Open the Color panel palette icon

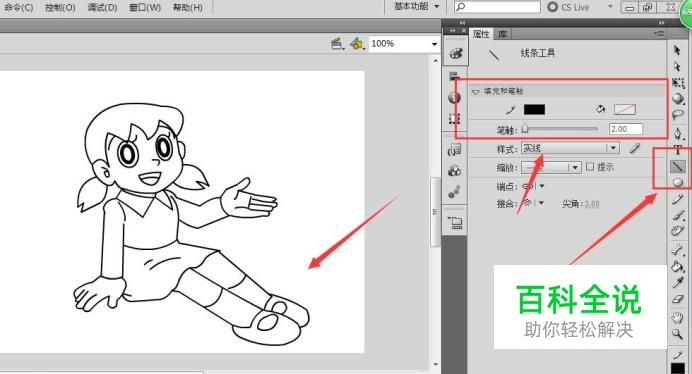click(455, 54)
